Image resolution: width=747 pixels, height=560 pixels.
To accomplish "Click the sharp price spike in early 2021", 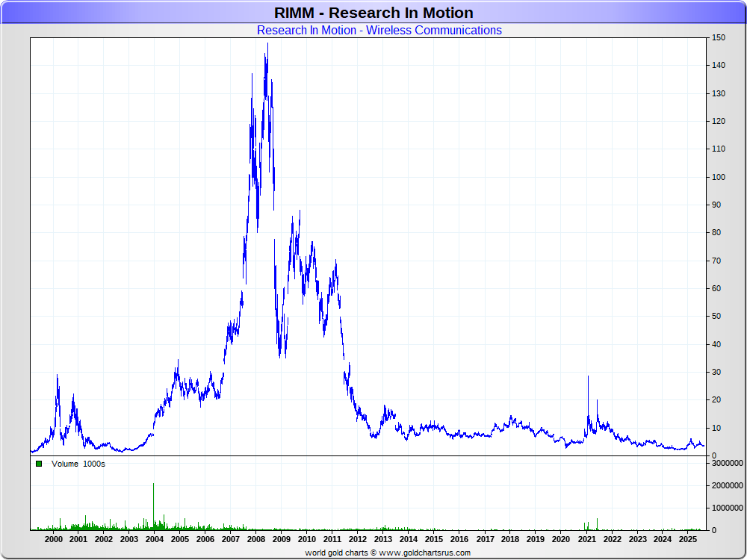I will coord(588,378).
